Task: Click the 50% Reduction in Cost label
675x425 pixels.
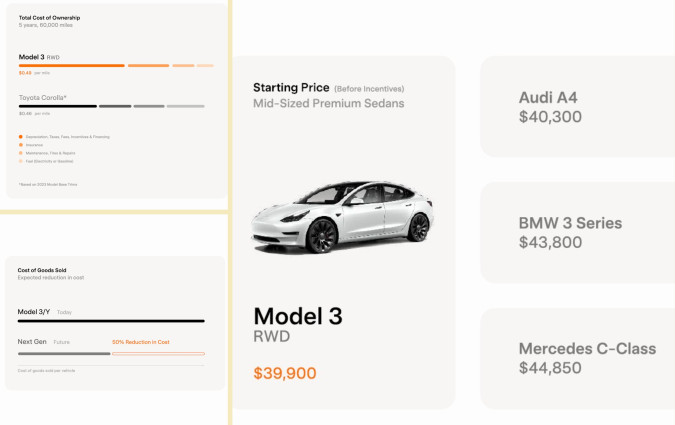Action: point(140,342)
